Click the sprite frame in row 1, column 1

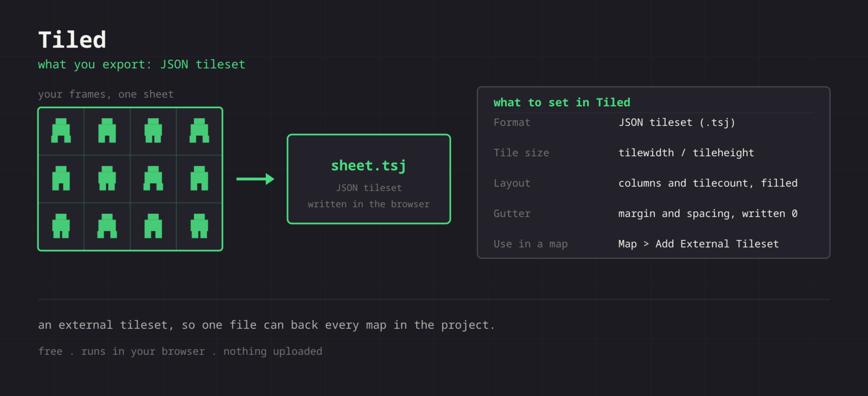[x=61, y=131]
